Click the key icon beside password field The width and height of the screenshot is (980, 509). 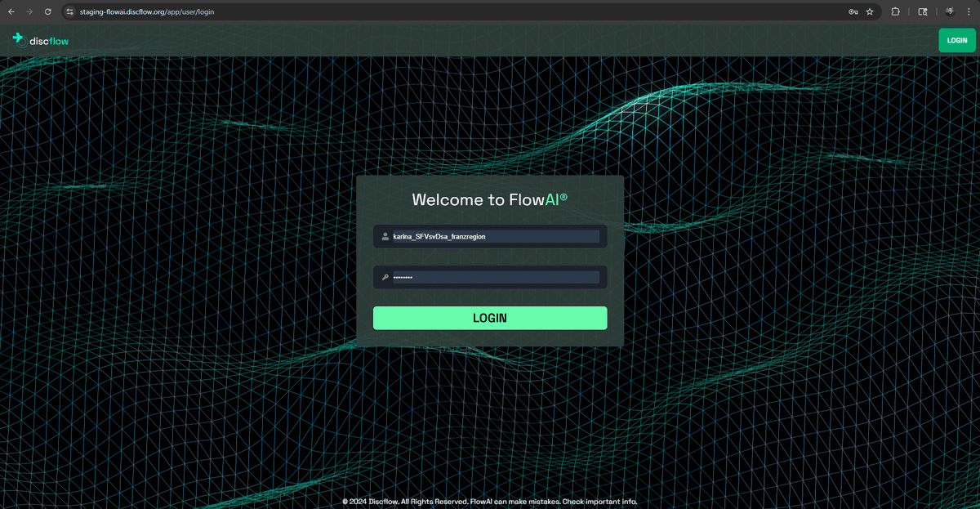pos(385,278)
